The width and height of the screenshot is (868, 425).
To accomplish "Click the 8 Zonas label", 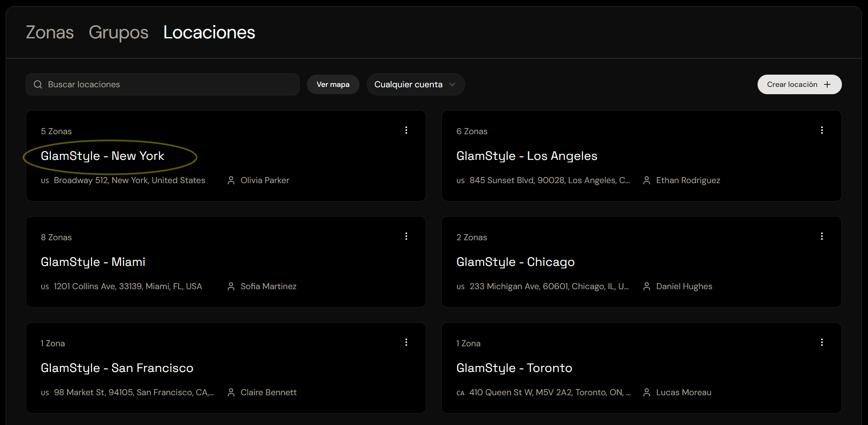I will click(x=56, y=237).
